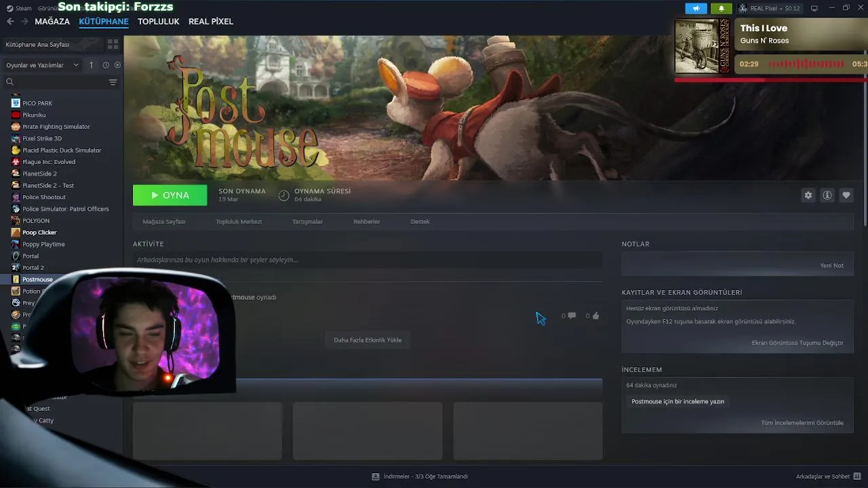Image resolution: width=868 pixels, height=488 pixels.
Task: Select Pikuniku in the library list
Action: (34, 115)
